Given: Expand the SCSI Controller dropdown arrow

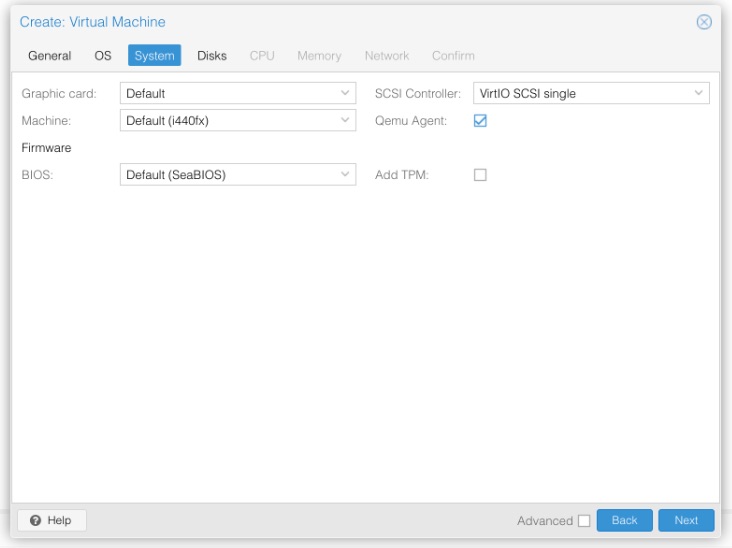Looking at the screenshot, I should (698, 93).
